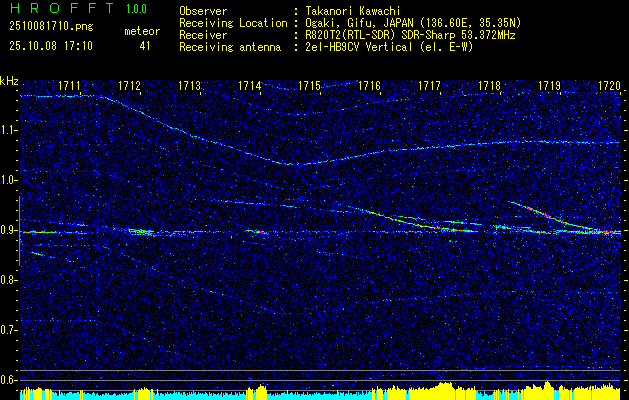The width and height of the screenshot is (629, 400).
Task: Click observer name Takanori Kawachi
Action: (x=351, y=11)
